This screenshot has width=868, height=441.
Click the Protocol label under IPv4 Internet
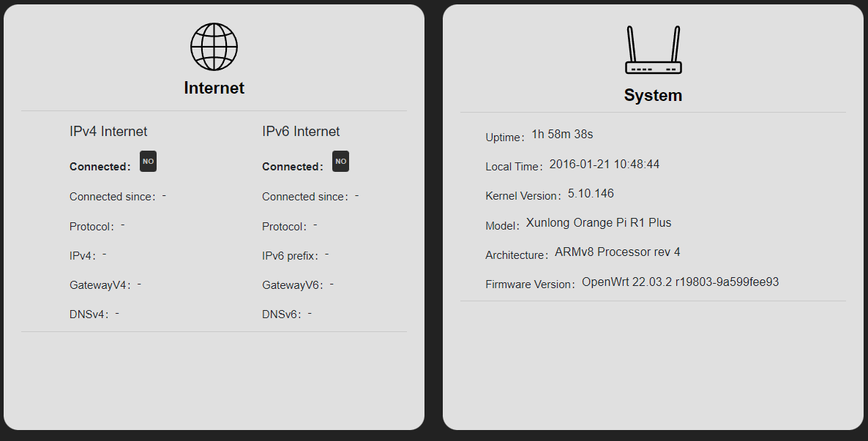click(92, 226)
